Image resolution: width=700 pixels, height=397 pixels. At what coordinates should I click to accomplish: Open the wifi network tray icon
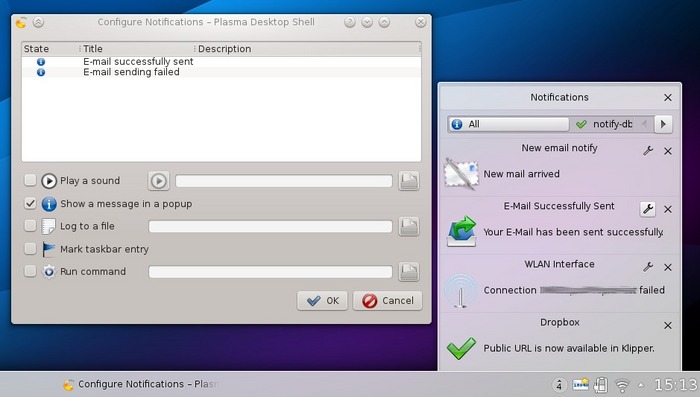click(622, 384)
